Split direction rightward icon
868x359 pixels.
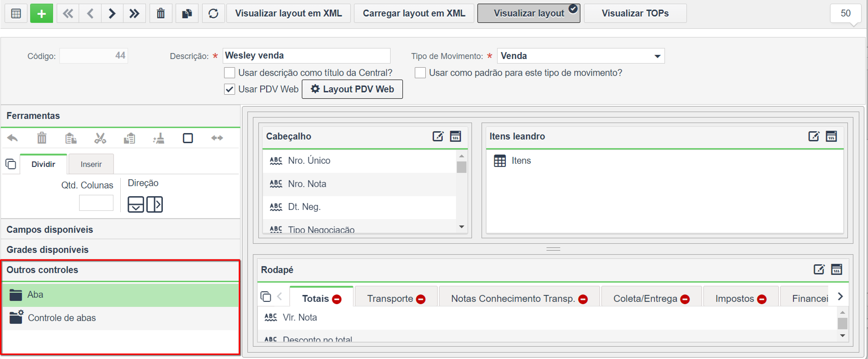[155, 204]
